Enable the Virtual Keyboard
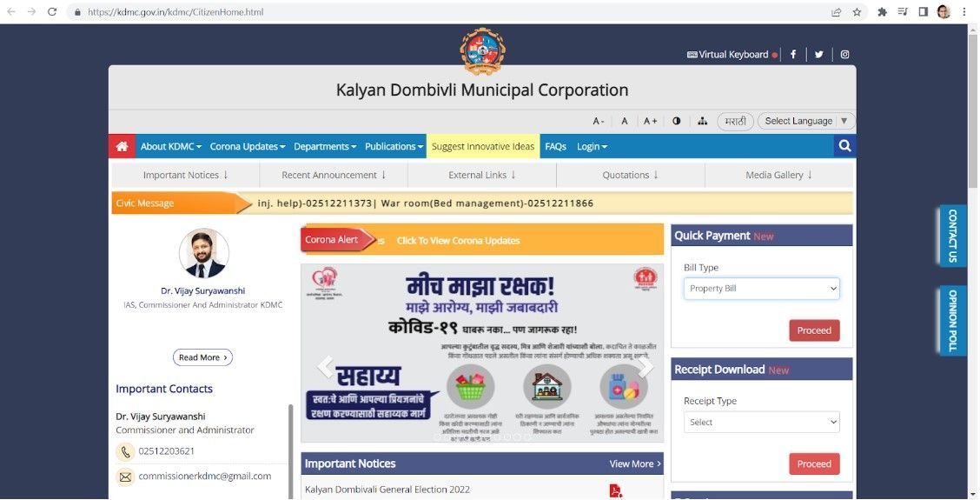The image size is (980, 500). tap(732, 55)
